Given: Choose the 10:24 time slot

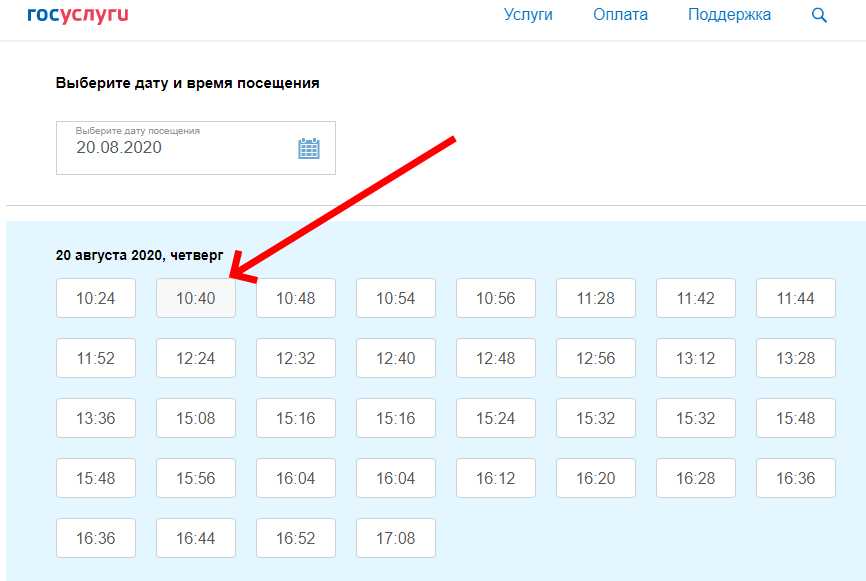Looking at the screenshot, I should (x=96, y=298).
